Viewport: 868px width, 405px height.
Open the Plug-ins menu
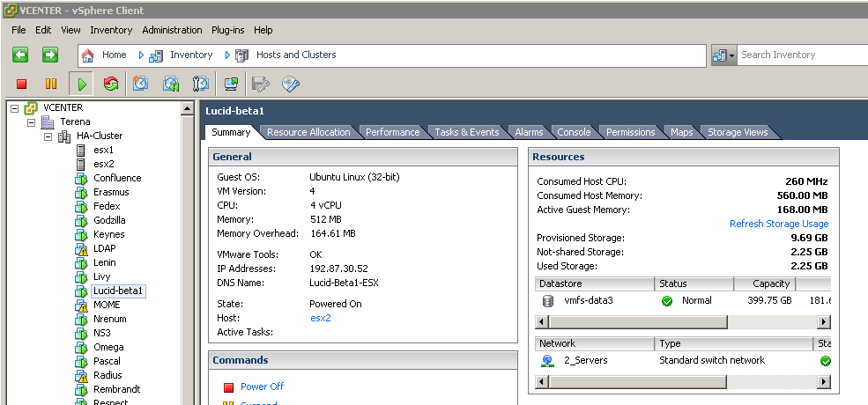(227, 30)
